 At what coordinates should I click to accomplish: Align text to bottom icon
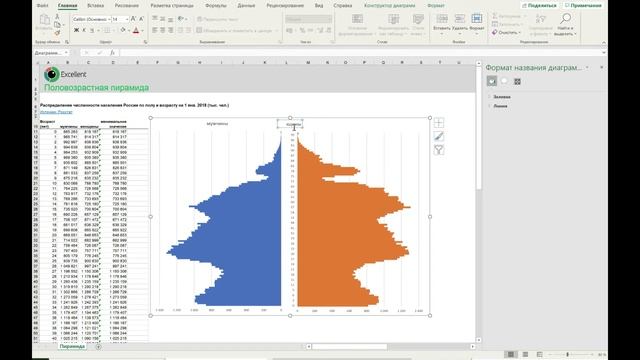click(x=170, y=19)
